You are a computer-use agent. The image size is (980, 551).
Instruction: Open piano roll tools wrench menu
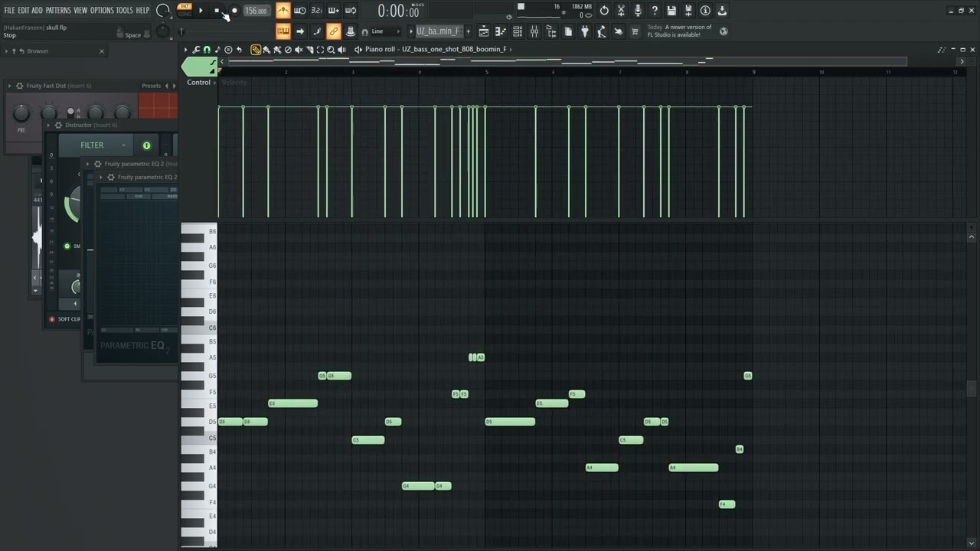click(x=196, y=50)
